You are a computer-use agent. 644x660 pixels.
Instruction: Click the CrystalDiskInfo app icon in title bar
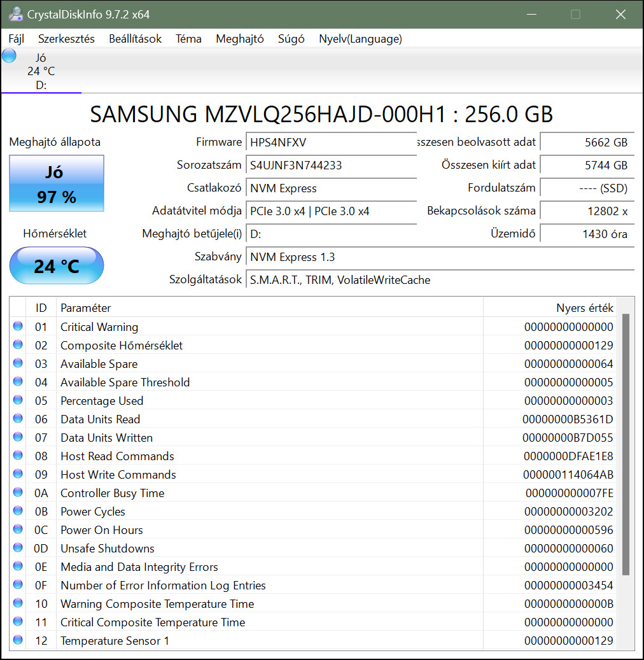(15, 14)
